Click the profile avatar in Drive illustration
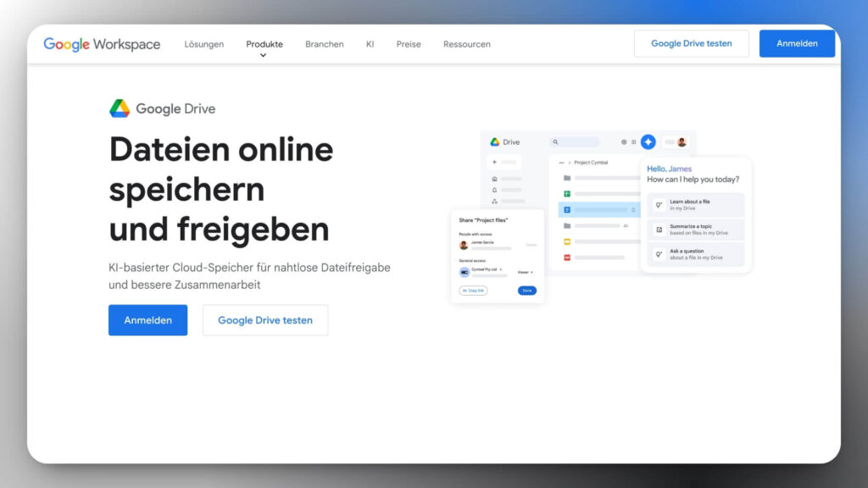Screen dimensions: 868x488 pos(682,142)
